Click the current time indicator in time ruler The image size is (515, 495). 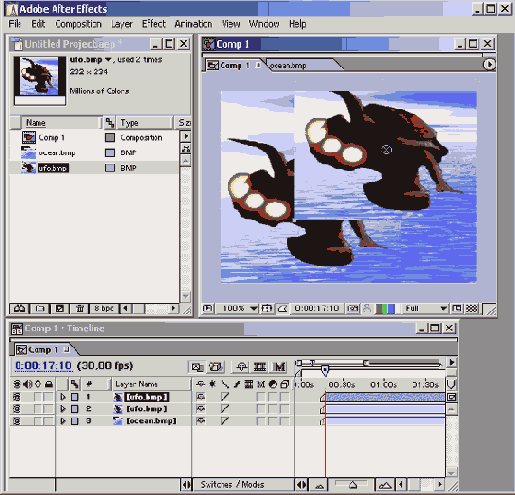(325, 370)
